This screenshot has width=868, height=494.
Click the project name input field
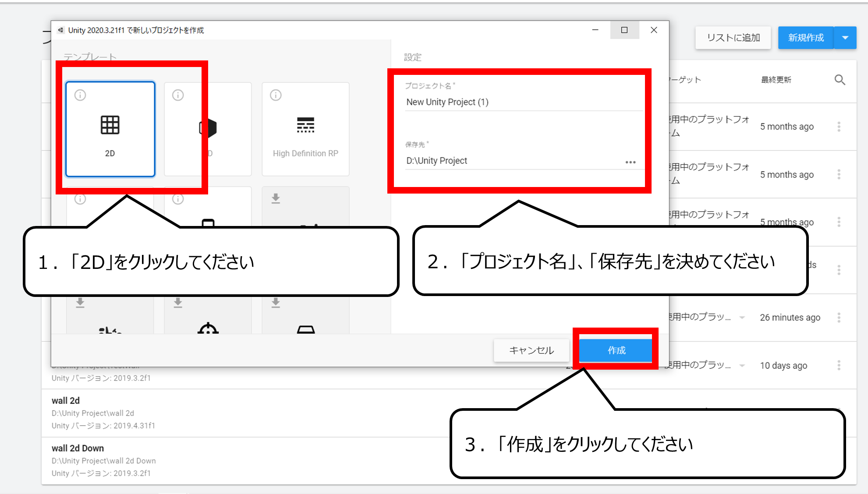tap(524, 102)
